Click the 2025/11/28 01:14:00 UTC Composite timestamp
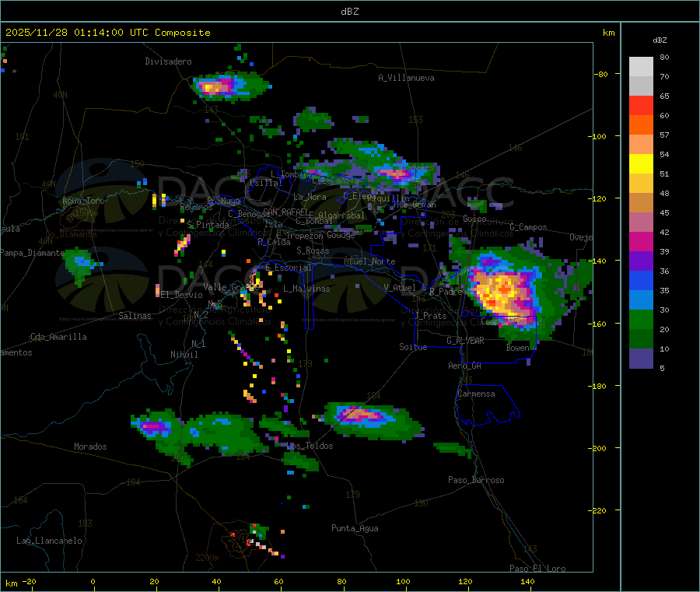Viewport: 700px width, 592px height. 107,33
